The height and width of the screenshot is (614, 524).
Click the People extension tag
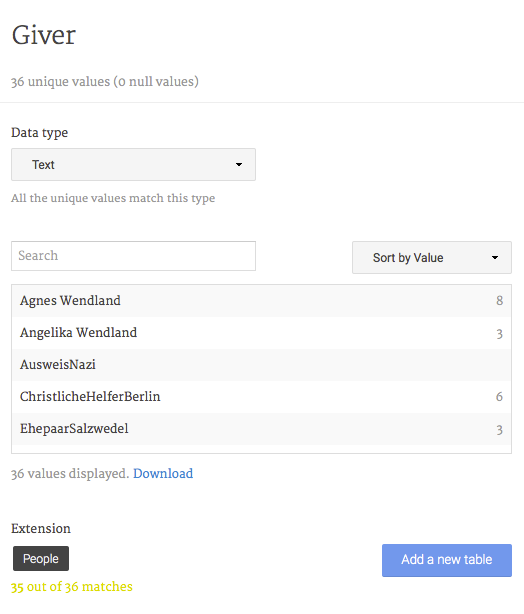point(41,558)
